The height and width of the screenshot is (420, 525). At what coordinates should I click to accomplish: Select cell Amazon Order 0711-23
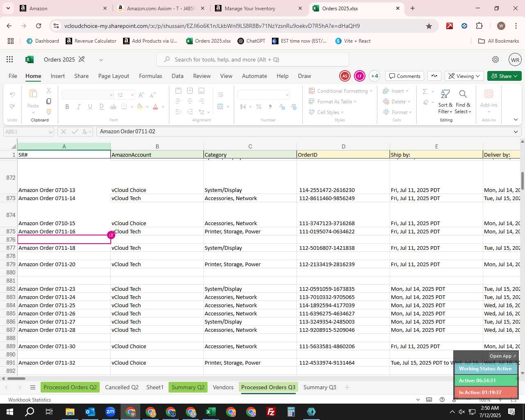[64, 289]
